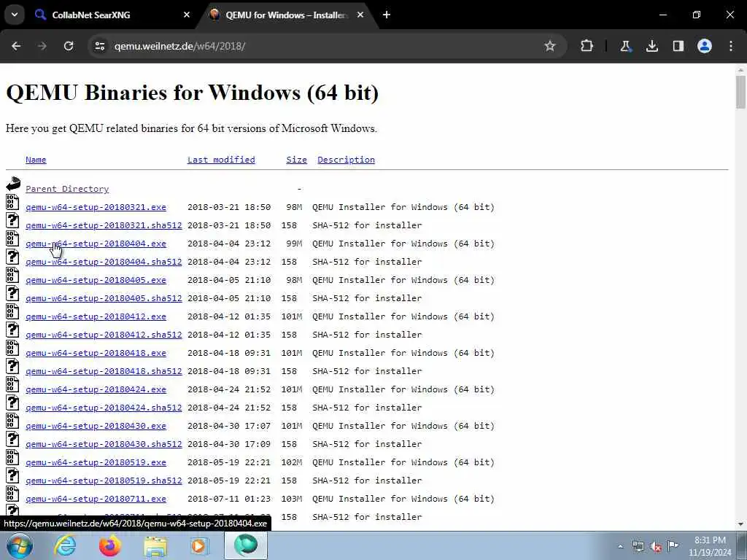Click the Parent Directory back-arrow icon
This screenshot has height=560, width=747.
point(13,184)
